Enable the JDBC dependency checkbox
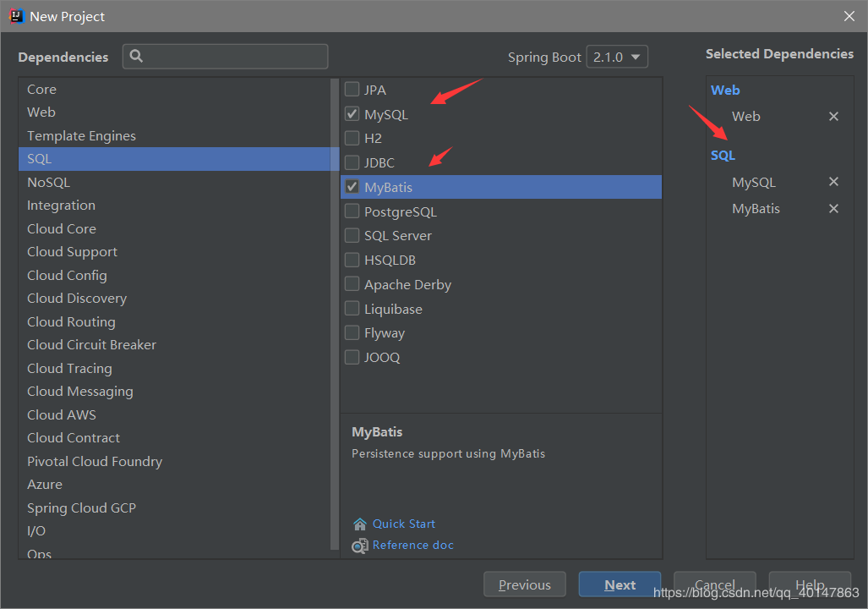The image size is (868, 609). (x=352, y=162)
